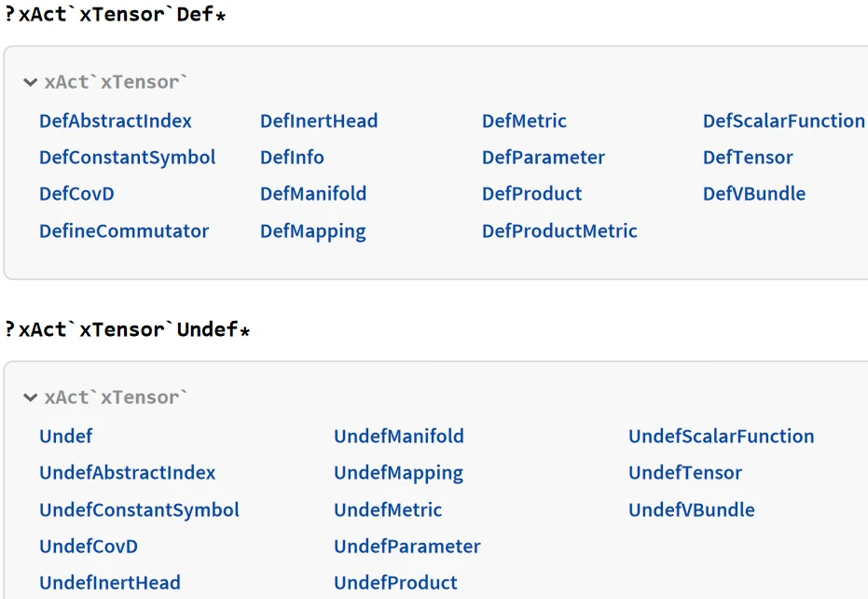Click the DefConstantSymbol link
The image size is (868, 599).
[x=127, y=158]
